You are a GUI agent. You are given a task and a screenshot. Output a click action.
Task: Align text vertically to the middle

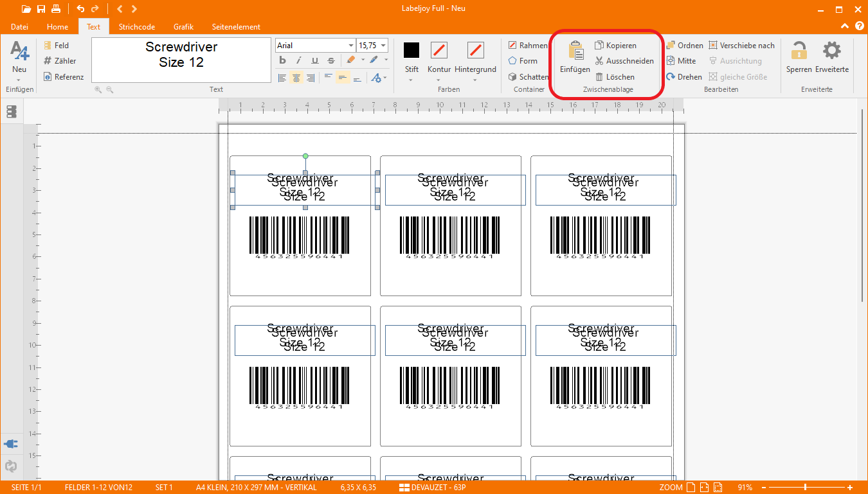[343, 78]
